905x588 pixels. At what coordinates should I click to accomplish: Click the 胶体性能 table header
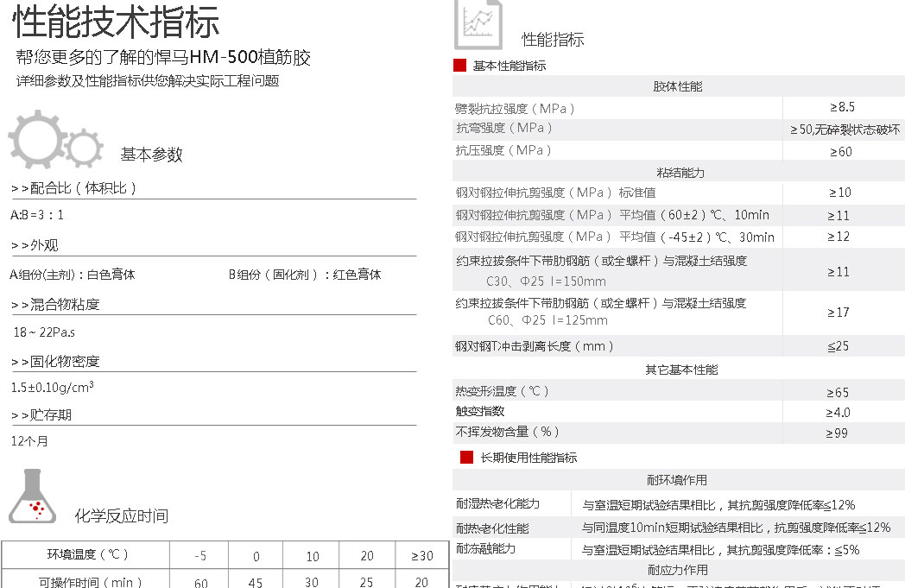677,86
